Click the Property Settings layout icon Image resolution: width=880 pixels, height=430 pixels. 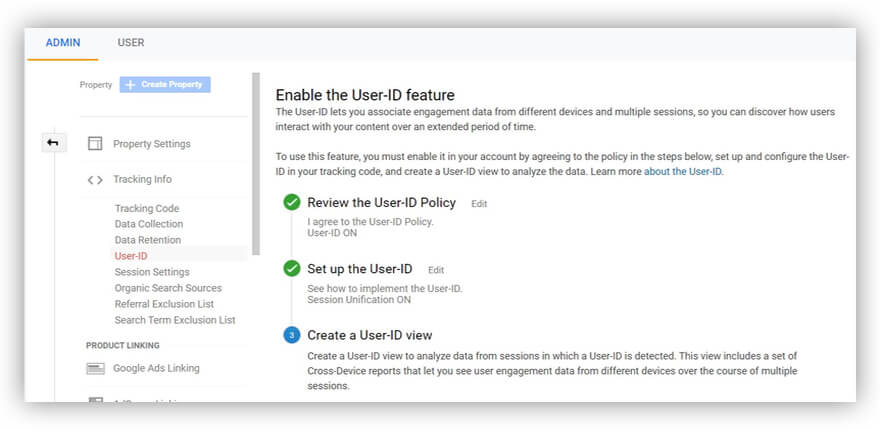[95, 144]
